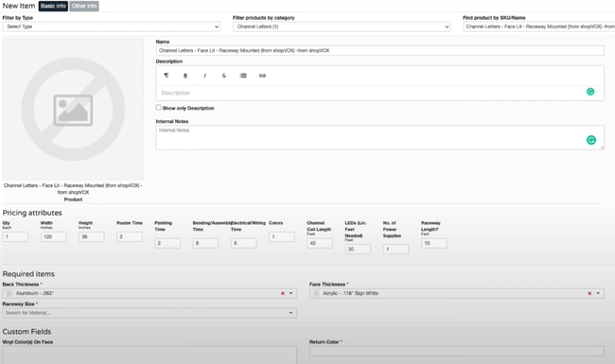The width and height of the screenshot is (615, 364).
Task: Click the New Item title text
Action: coord(19,6)
